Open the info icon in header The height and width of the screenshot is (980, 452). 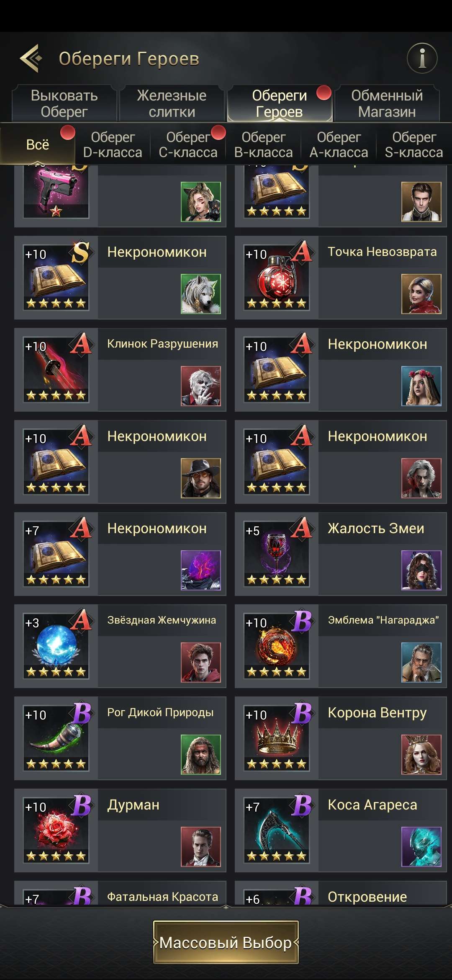tap(422, 58)
